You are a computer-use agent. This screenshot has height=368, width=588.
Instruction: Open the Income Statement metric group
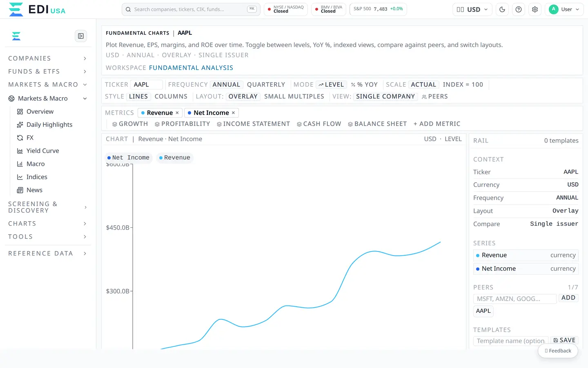pyautogui.click(x=253, y=124)
